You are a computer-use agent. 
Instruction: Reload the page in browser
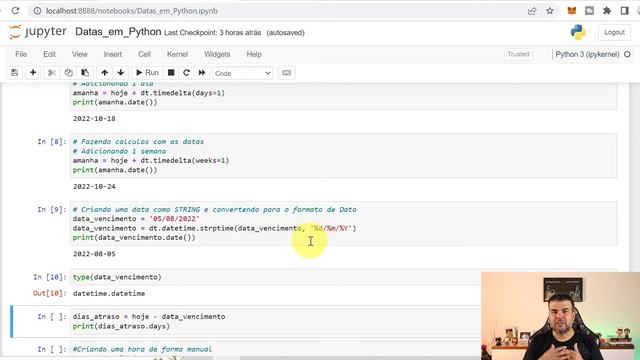tap(16, 11)
